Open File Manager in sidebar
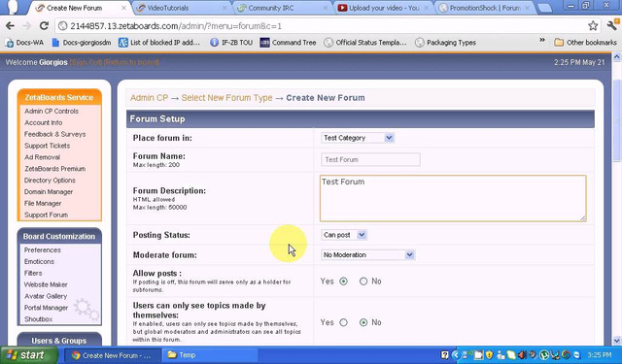The height and width of the screenshot is (364, 622). click(x=43, y=203)
